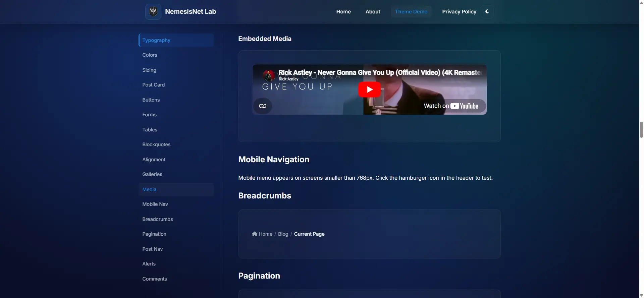The image size is (644, 298).
Task: Navigate to Blockquotes in the sidebar
Action: click(176, 144)
